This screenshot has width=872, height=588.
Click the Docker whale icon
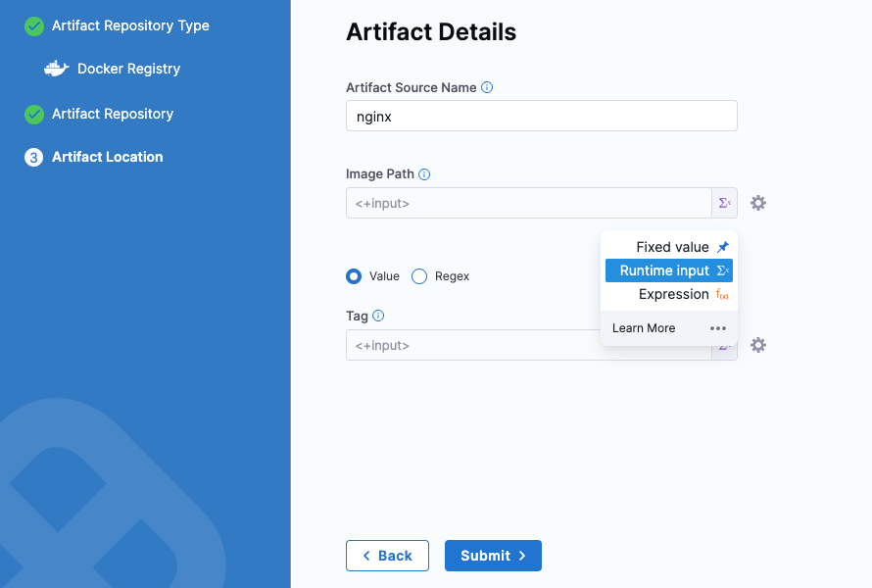click(57, 69)
